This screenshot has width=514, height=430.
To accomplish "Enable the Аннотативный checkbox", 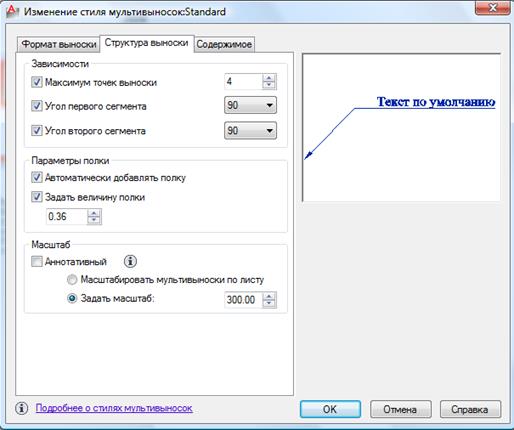I will click(36, 261).
